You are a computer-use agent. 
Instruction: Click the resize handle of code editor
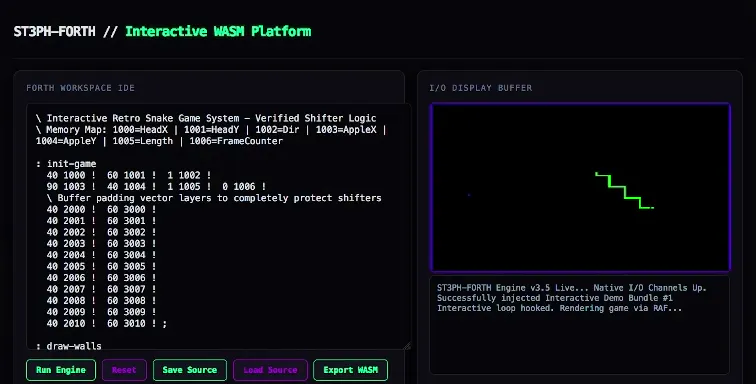407,345
